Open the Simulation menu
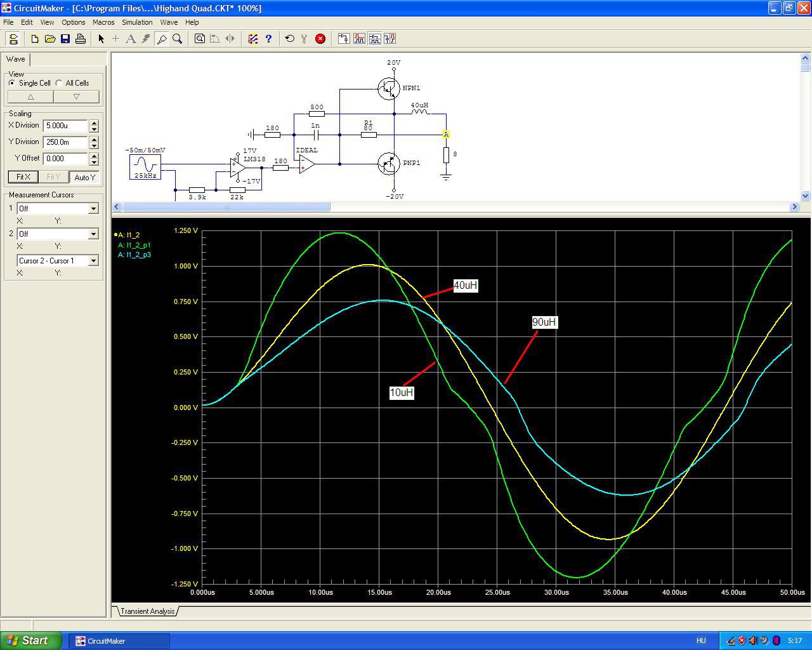The width and height of the screenshot is (812, 650). 137,22
